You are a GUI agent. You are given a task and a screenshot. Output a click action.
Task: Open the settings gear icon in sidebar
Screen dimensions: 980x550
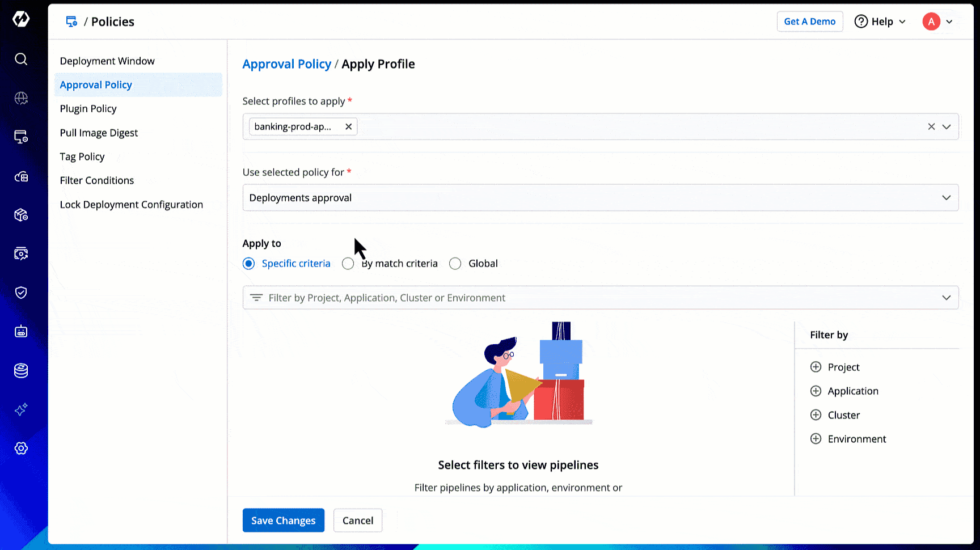point(21,449)
